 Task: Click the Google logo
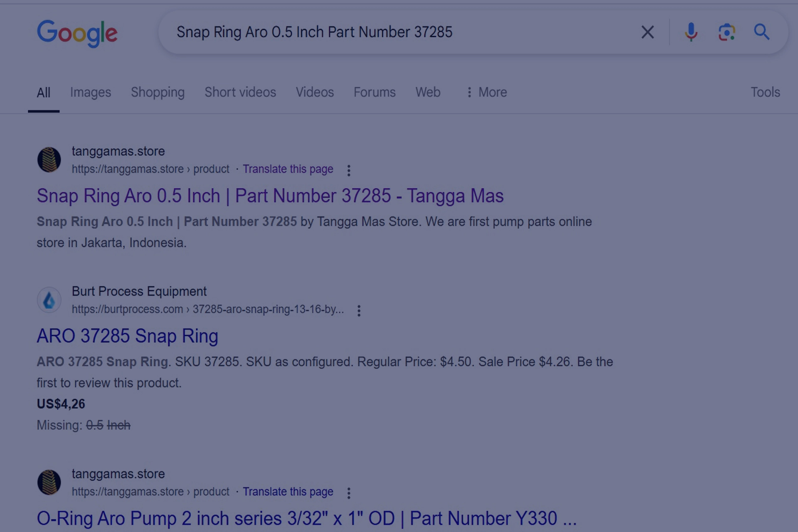(77, 33)
